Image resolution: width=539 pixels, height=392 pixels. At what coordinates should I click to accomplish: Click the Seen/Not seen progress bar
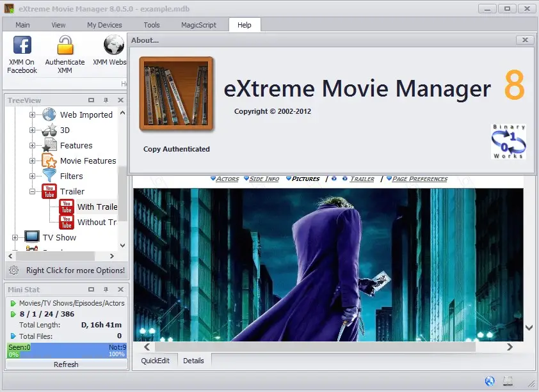[67, 351]
